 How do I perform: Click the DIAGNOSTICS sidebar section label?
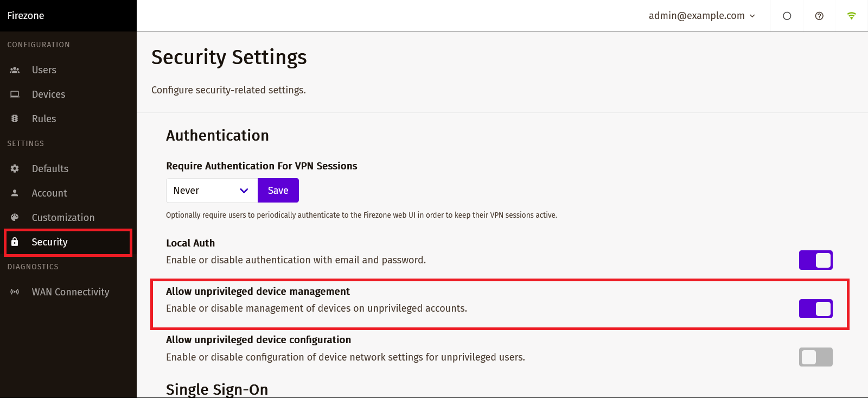(x=33, y=267)
